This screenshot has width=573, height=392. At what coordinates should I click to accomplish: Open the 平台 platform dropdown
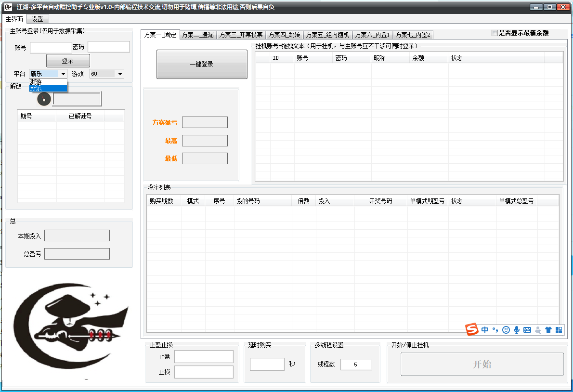pyautogui.click(x=47, y=74)
